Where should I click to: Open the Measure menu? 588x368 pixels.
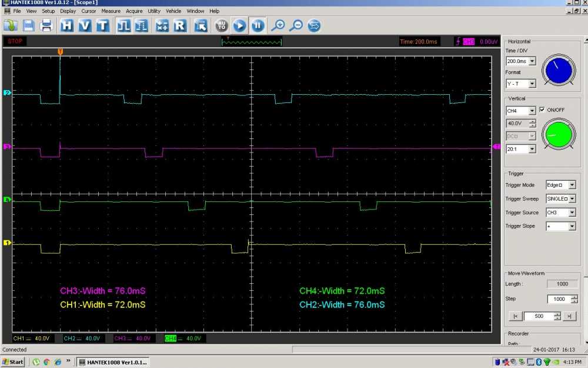tap(111, 11)
